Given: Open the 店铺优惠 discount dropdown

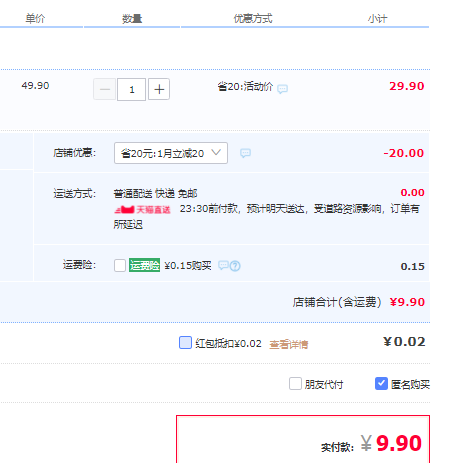Looking at the screenshot, I should click(x=171, y=153).
